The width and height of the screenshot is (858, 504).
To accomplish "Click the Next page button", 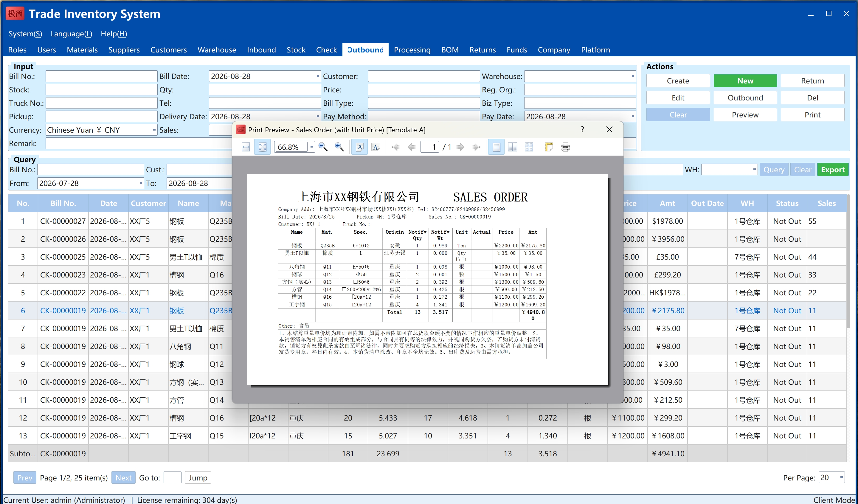I will 123,477.
